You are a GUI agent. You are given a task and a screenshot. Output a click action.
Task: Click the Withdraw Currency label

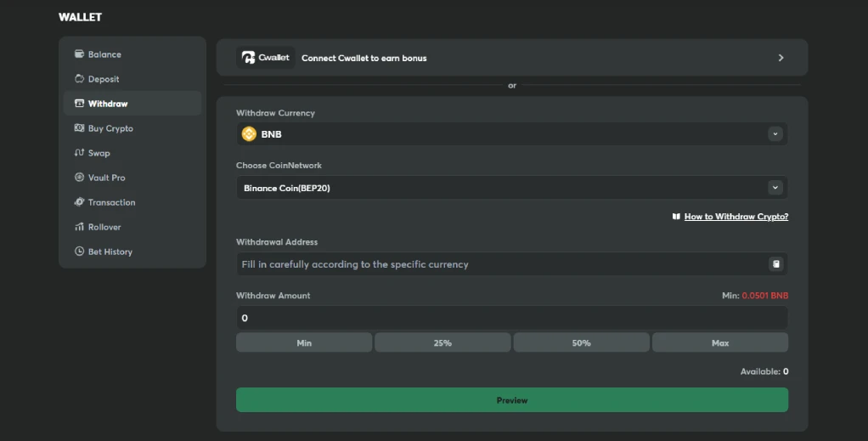tap(276, 113)
